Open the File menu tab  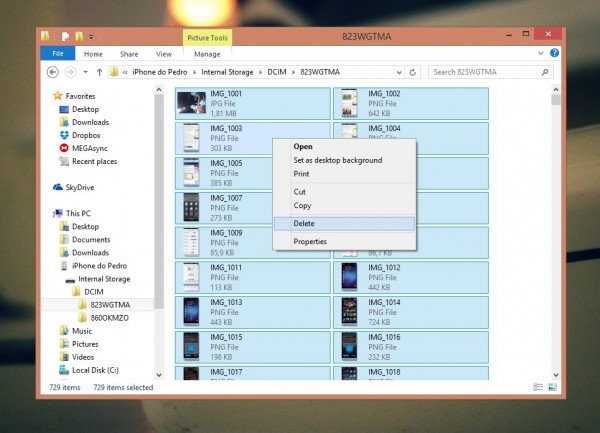point(58,53)
